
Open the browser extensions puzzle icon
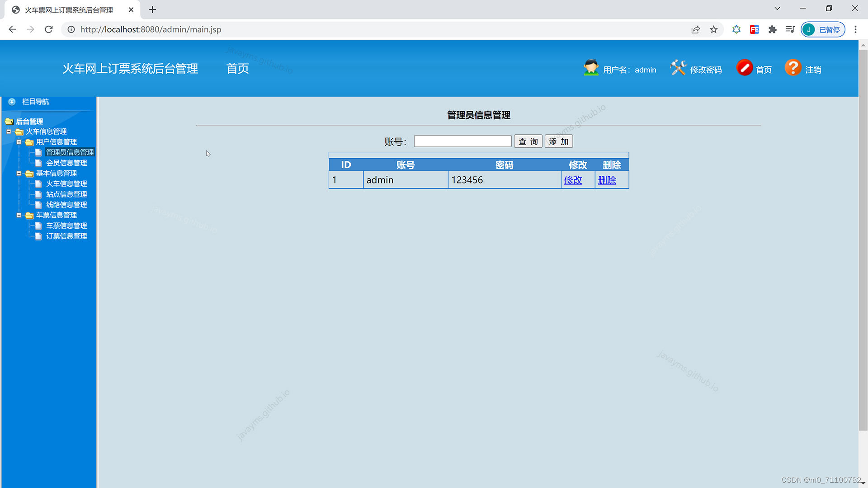773,29
